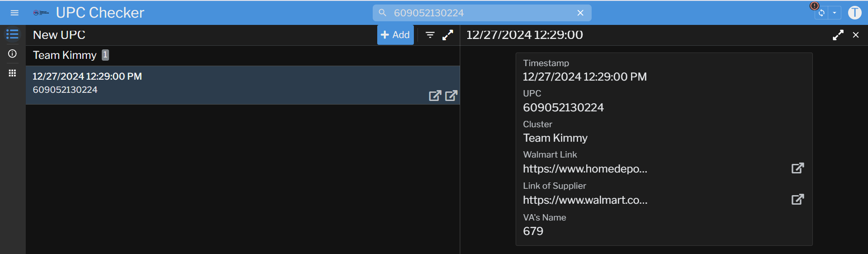Open the hamburger navigation menu
Image resolution: width=868 pixels, height=254 pixels.
[x=14, y=13]
